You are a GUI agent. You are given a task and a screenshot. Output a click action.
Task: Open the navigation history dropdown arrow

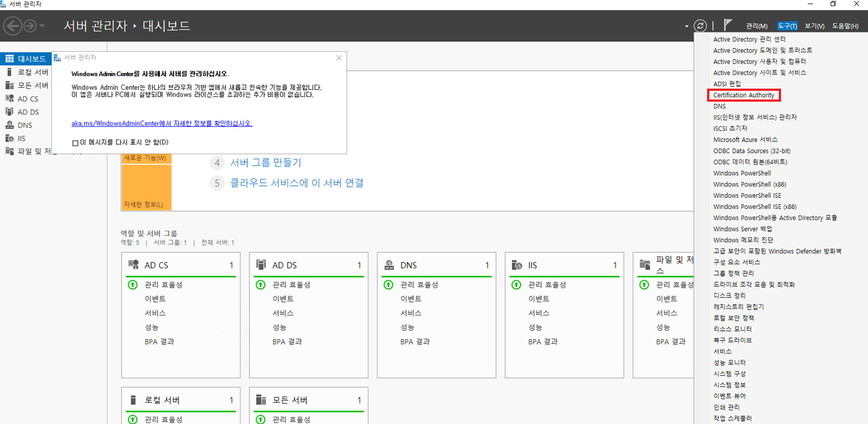pos(42,26)
